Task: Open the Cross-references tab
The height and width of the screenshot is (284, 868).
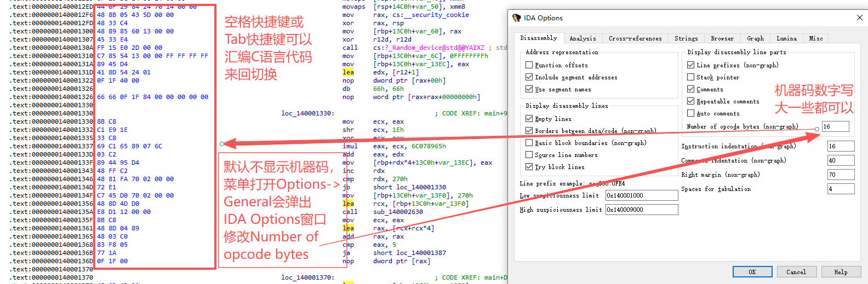Action: [635, 38]
